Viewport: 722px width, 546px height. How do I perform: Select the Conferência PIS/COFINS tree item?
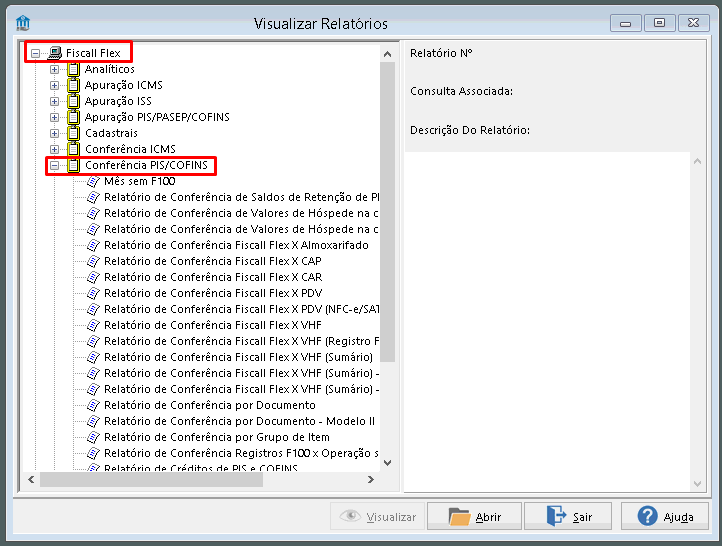[x=146, y=165]
